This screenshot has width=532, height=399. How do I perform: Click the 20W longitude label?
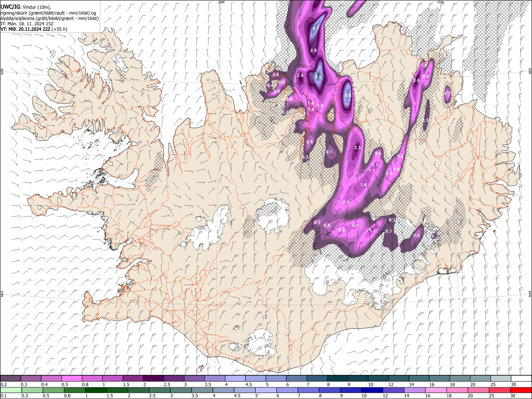(221, 2)
